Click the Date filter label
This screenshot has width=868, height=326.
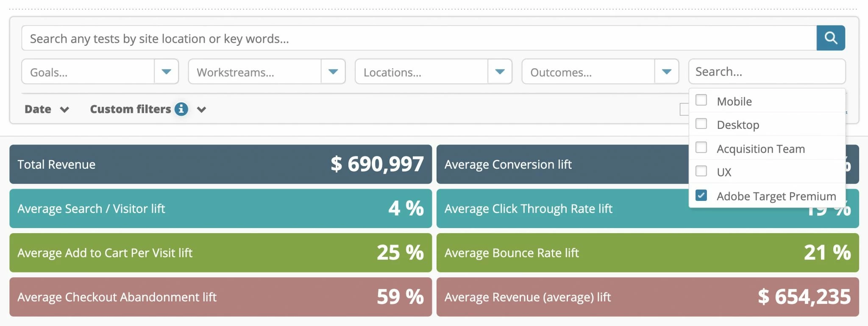click(x=38, y=109)
